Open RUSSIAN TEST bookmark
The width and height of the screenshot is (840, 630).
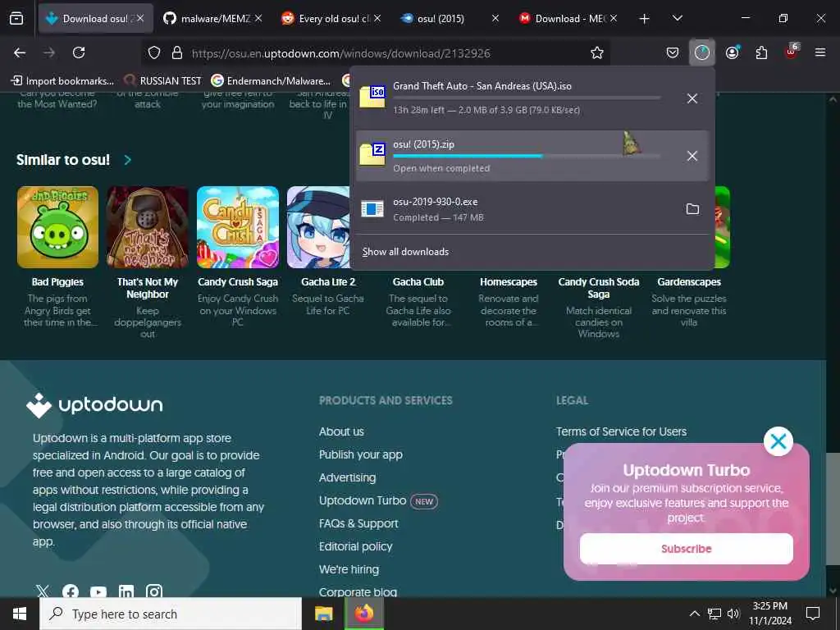pyautogui.click(x=163, y=81)
